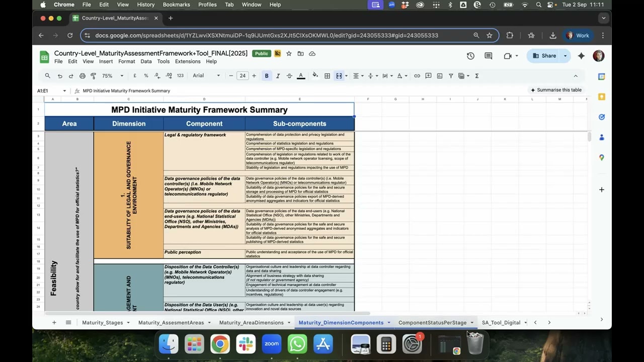Start a Meet call camera icon
Image resolution: width=644 pixels, height=362 pixels.
(508, 56)
